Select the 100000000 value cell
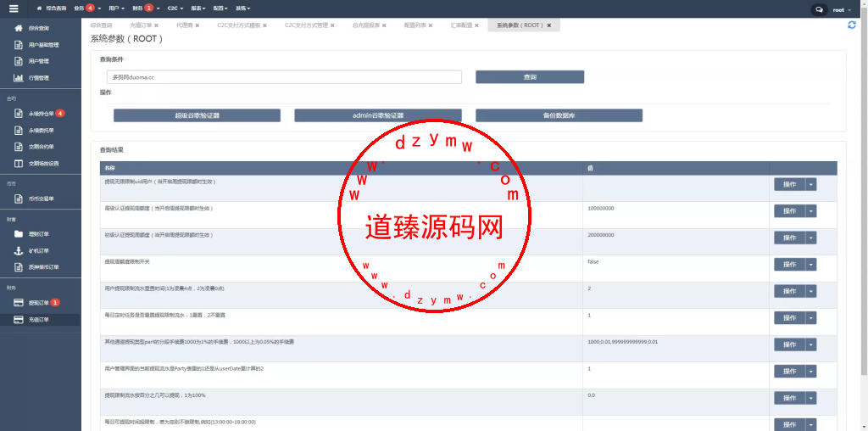 (x=676, y=215)
